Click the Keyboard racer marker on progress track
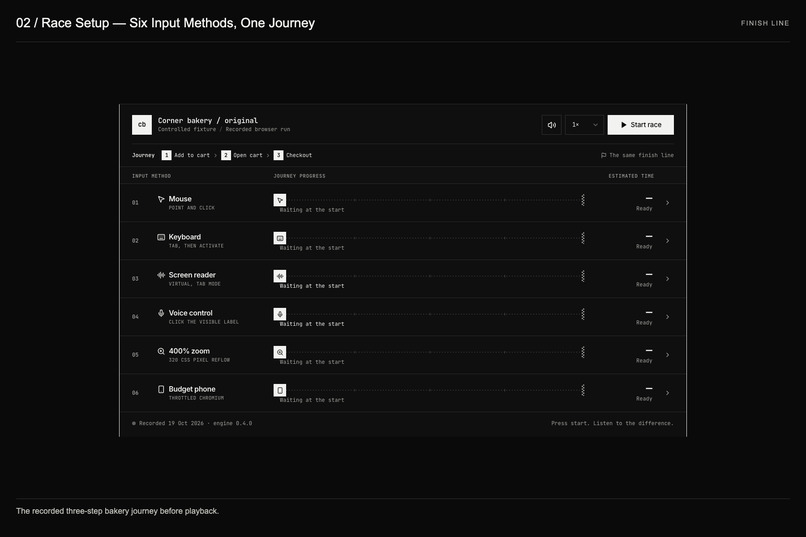 pos(280,238)
